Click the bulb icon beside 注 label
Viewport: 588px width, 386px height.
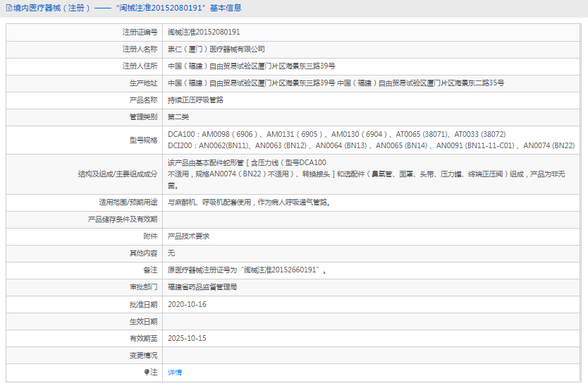(x=147, y=372)
